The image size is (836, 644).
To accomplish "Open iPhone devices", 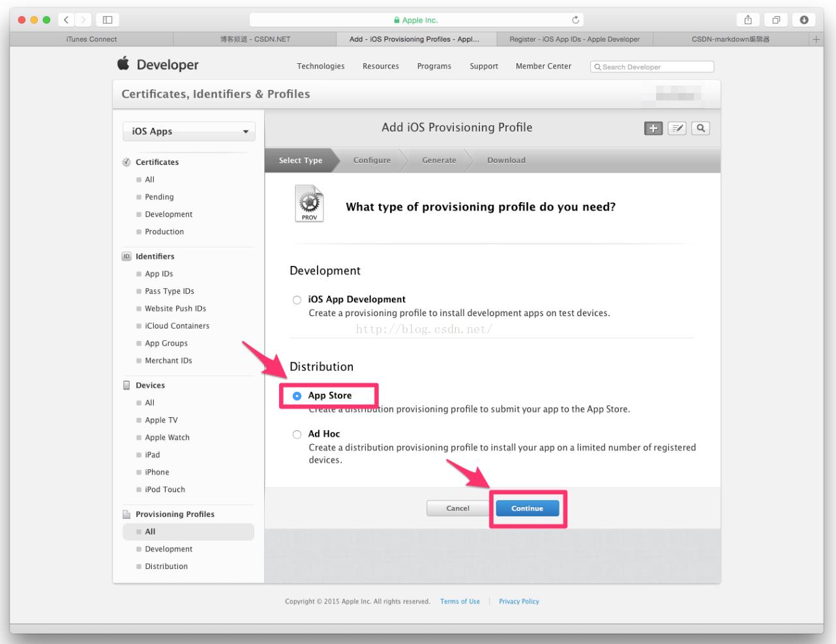I will pyautogui.click(x=157, y=473).
